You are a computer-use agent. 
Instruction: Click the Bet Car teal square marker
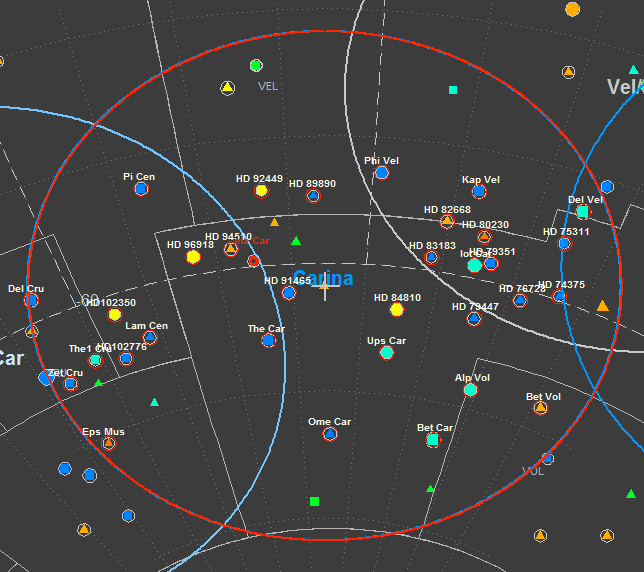point(433,440)
